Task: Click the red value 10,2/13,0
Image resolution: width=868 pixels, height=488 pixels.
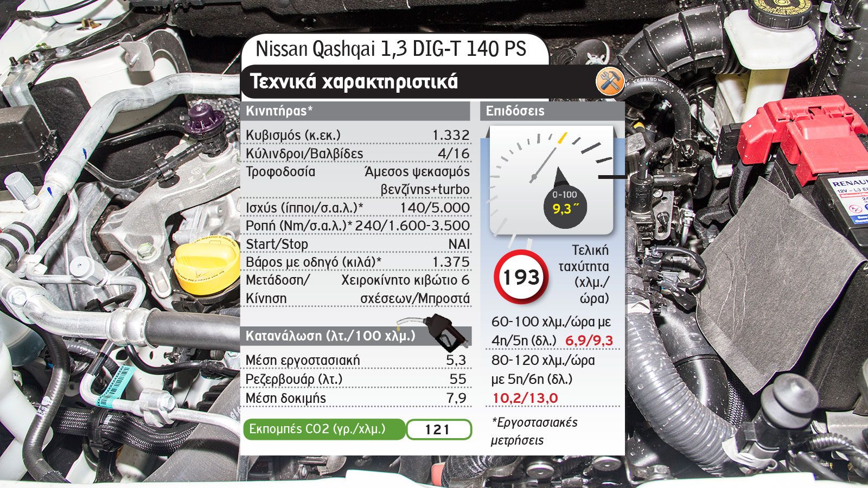Action: (525, 398)
